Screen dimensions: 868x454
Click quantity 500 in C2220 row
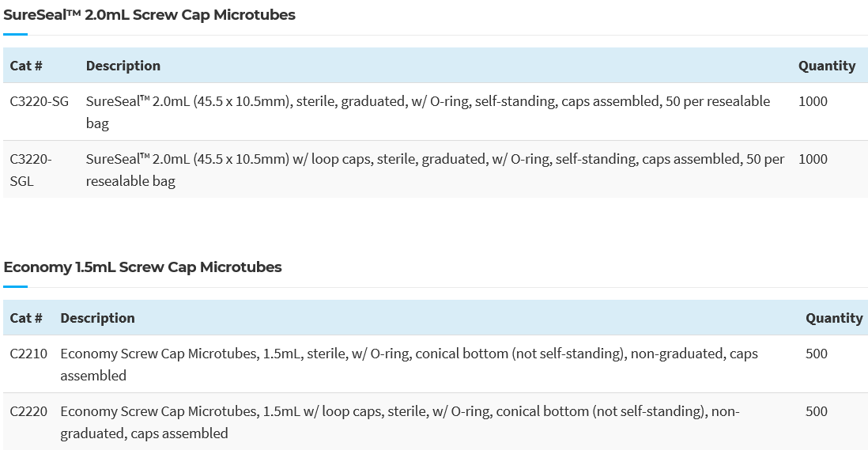point(817,411)
